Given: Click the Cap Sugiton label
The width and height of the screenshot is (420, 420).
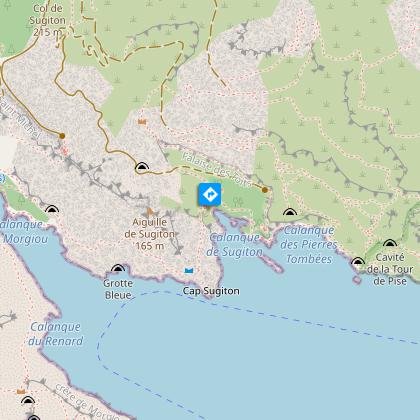Looking at the screenshot, I should [211, 291].
